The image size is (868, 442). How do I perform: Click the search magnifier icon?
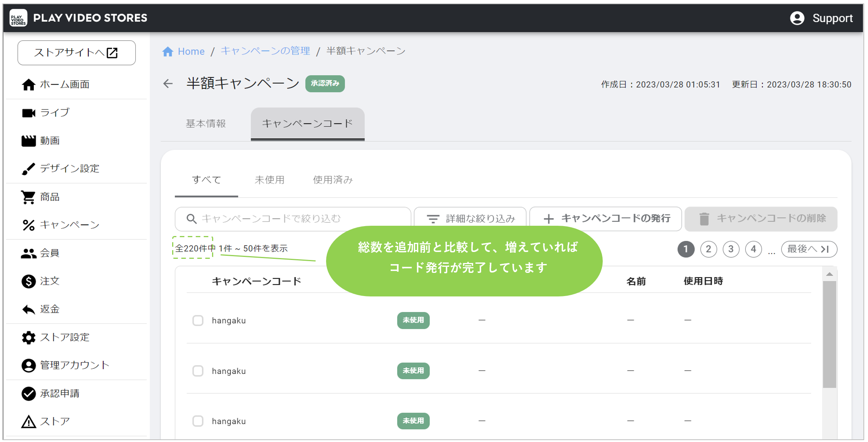click(192, 219)
